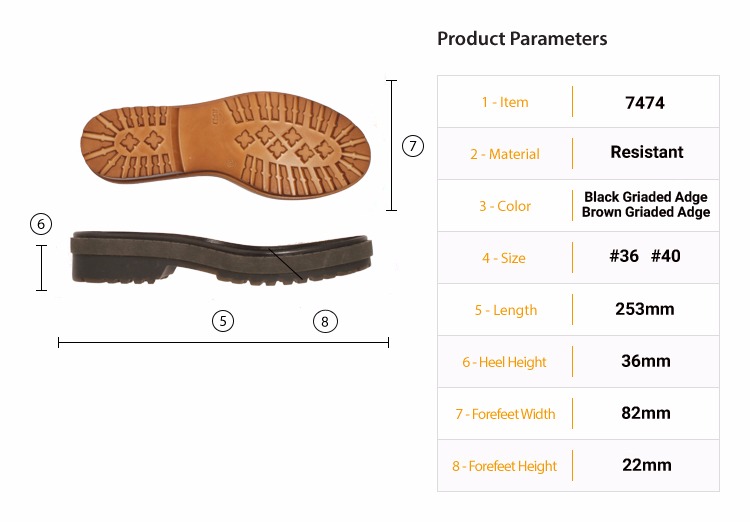Click the circled number 6 marker
The width and height of the screenshot is (750, 522).
[x=41, y=224]
